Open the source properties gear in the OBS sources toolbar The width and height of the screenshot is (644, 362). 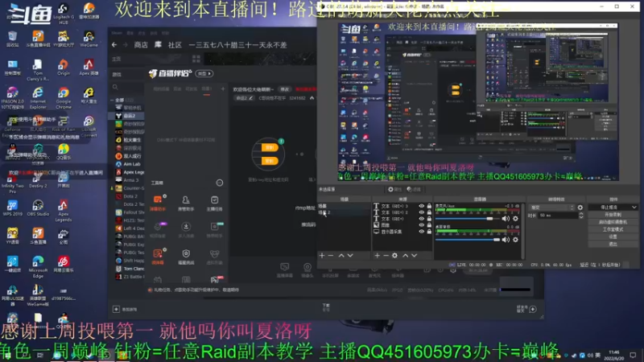click(x=394, y=255)
